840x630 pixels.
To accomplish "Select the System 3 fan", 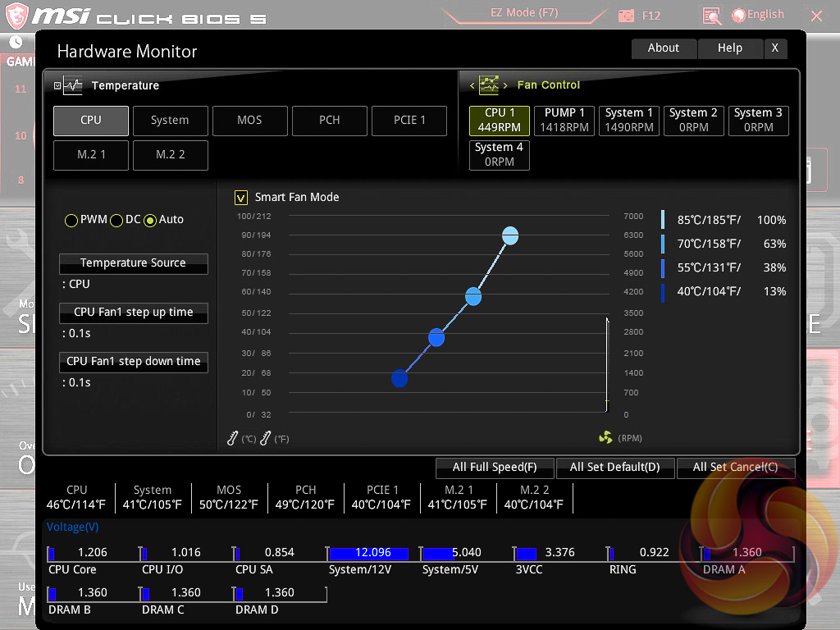I will click(759, 121).
